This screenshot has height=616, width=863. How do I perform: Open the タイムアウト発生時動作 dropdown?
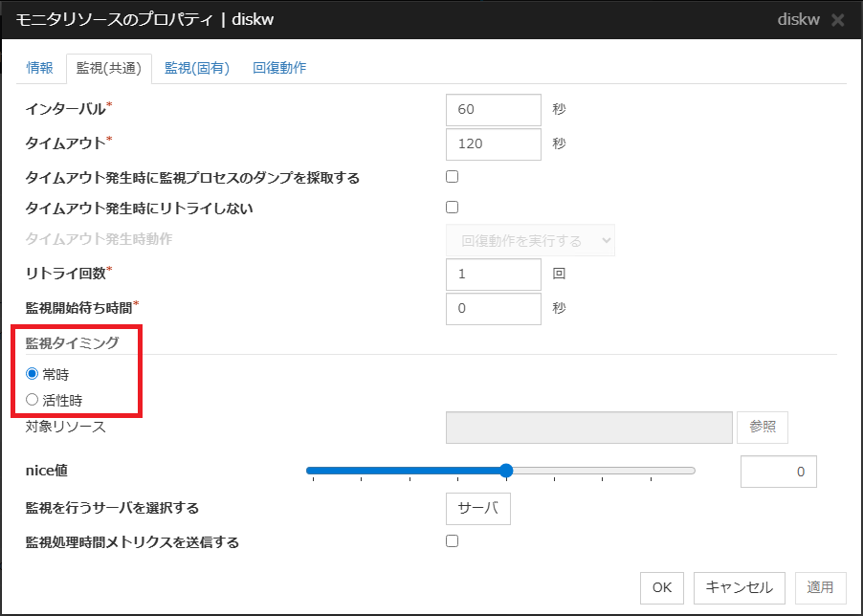(x=529, y=241)
